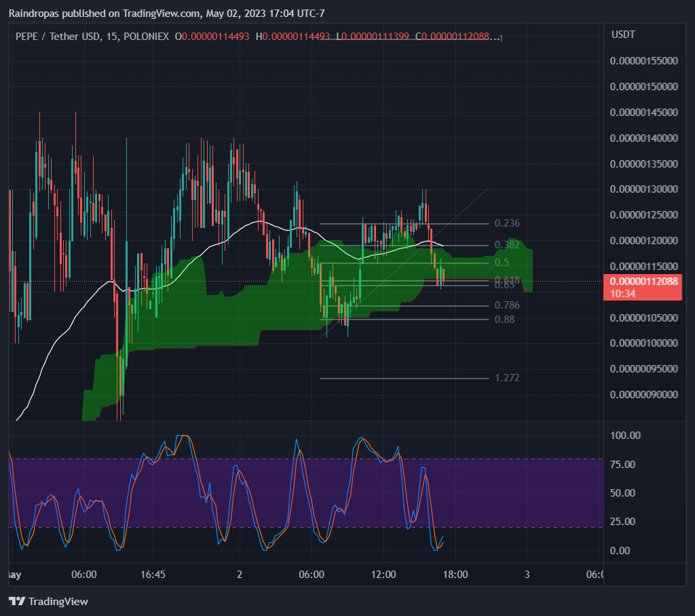The width and height of the screenshot is (695, 616).
Task: Select the current price label 0.00000112088
Action: [x=643, y=282]
